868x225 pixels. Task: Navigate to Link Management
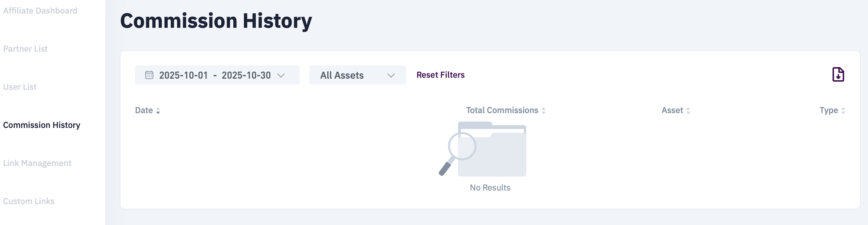pos(37,163)
